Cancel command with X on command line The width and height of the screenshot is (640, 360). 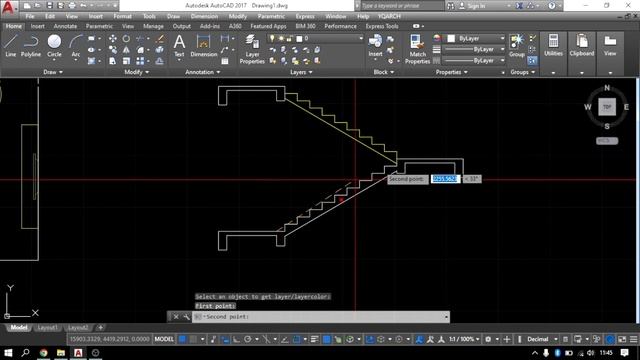tap(176, 317)
